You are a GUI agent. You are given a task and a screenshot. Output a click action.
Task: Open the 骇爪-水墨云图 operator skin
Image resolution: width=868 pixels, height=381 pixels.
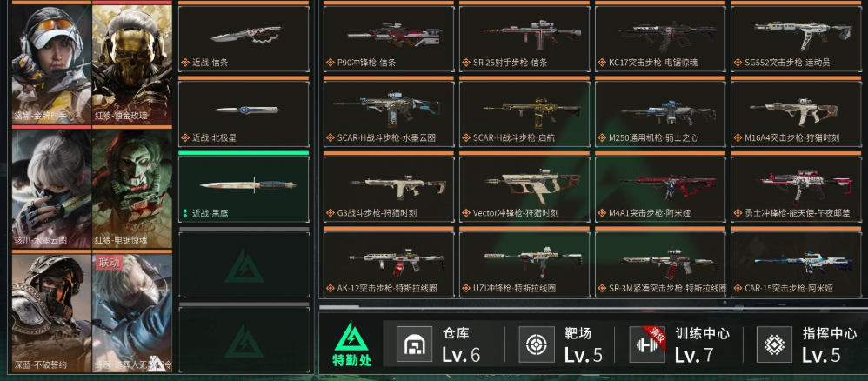pyautogui.click(x=51, y=188)
